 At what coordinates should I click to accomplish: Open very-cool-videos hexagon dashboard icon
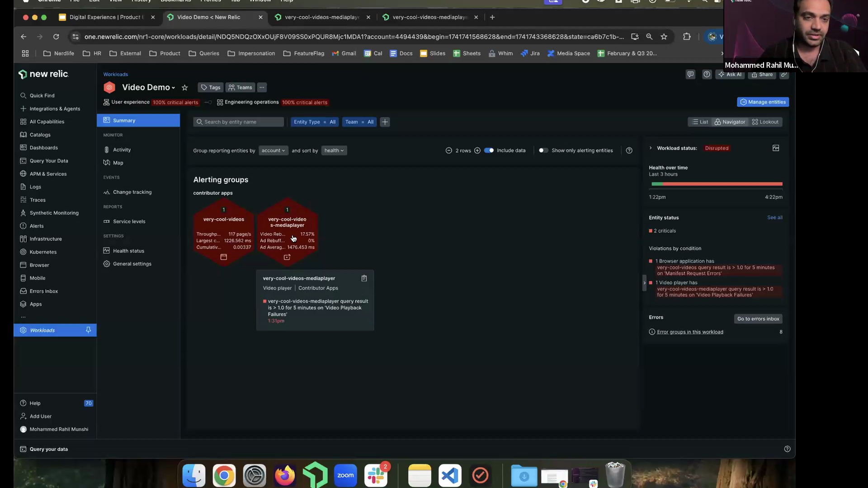(x=223, y=257)
